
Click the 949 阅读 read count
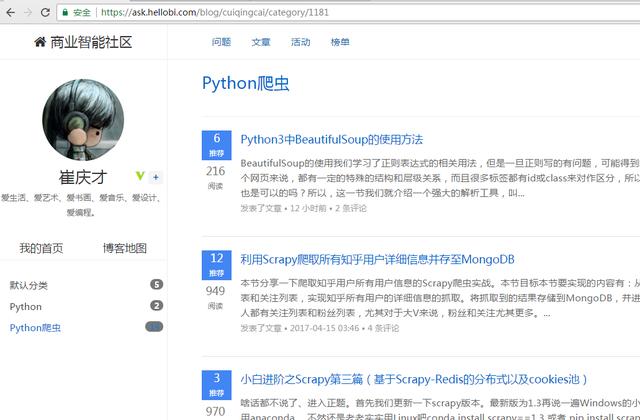pyautogui.click(x=216, y=297)
